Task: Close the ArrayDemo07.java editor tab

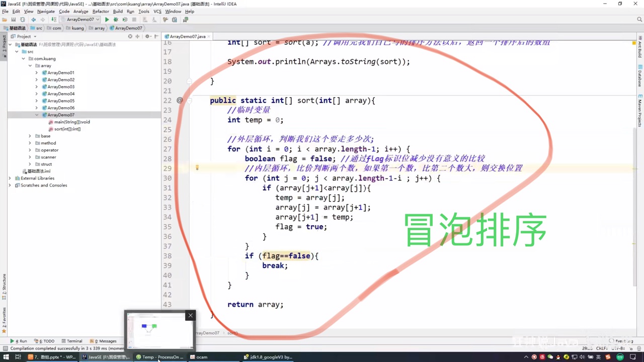Action: pyautogui.click(x=209, y=36)
